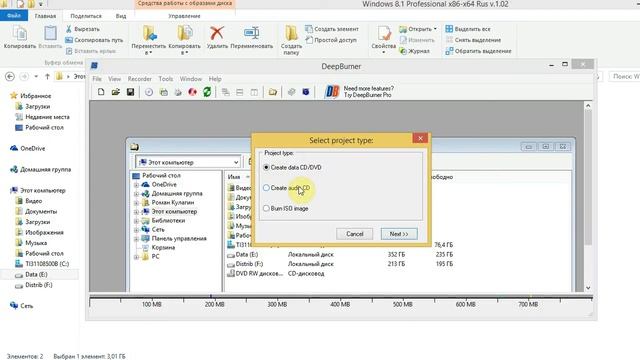This screenshot has height=360, width=640.
Task: Click DeepBurner's Open project folder icon
Action: click(116, 92)
